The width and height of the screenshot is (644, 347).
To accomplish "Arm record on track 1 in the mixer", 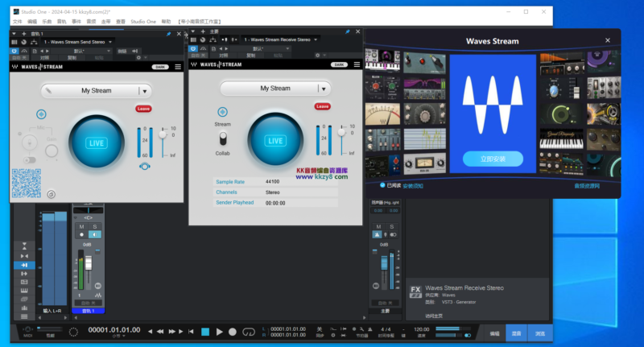I will click(81, 234).
